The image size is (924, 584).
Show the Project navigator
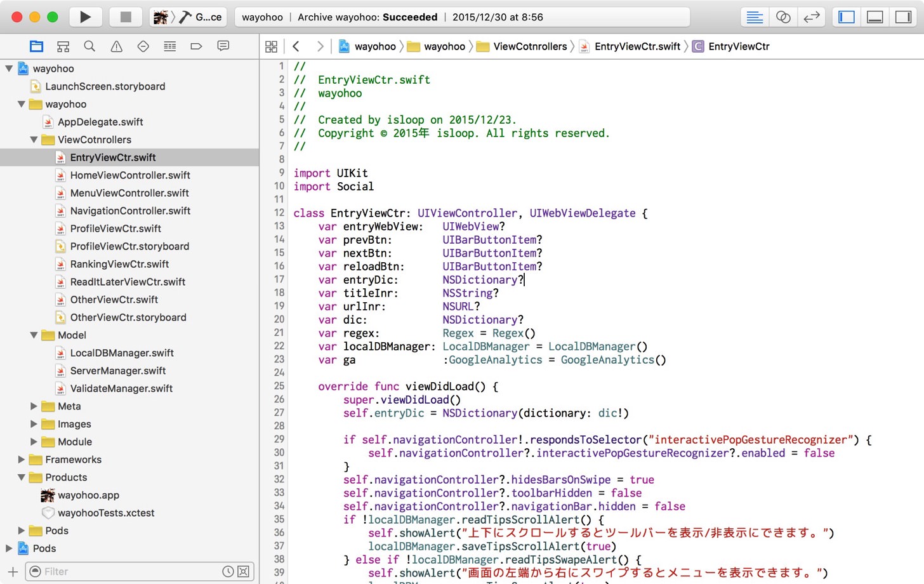coord(37,46)
